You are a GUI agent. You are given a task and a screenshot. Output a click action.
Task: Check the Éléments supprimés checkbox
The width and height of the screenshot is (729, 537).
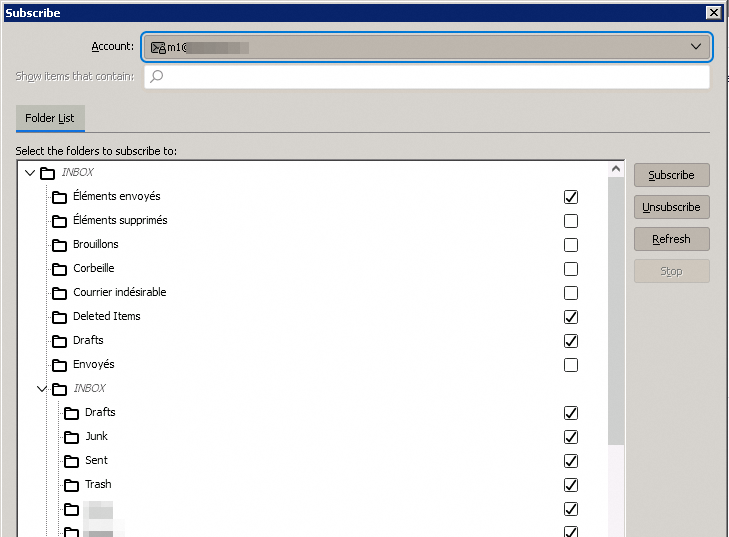click(571, 221)
